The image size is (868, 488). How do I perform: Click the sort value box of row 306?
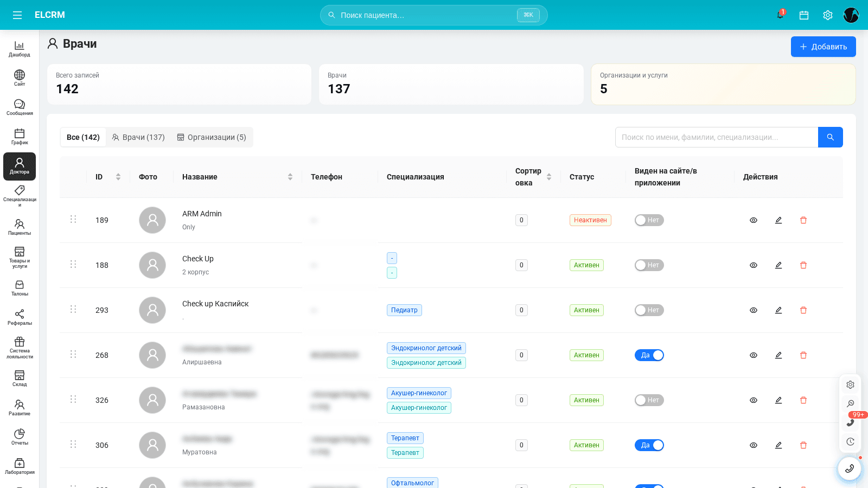coord(521,445)
